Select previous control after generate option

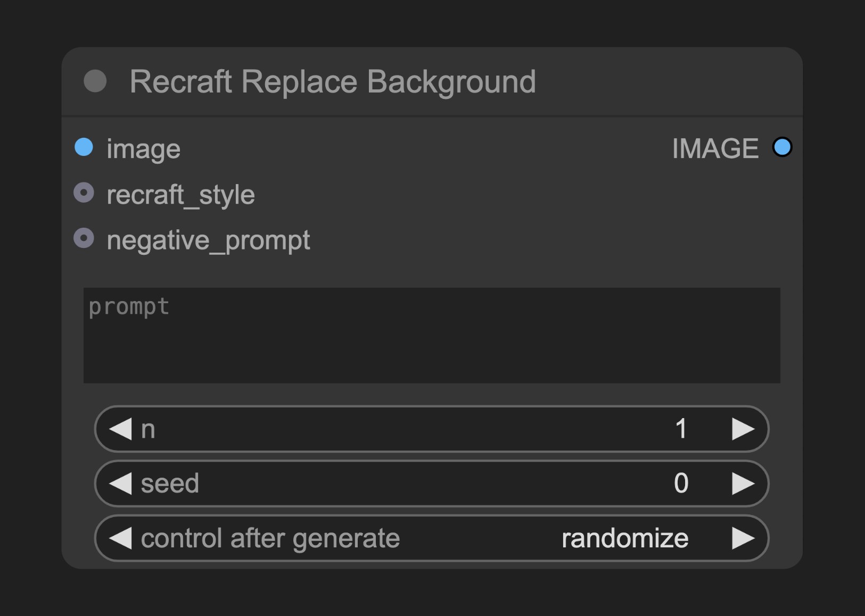point(120,538)
